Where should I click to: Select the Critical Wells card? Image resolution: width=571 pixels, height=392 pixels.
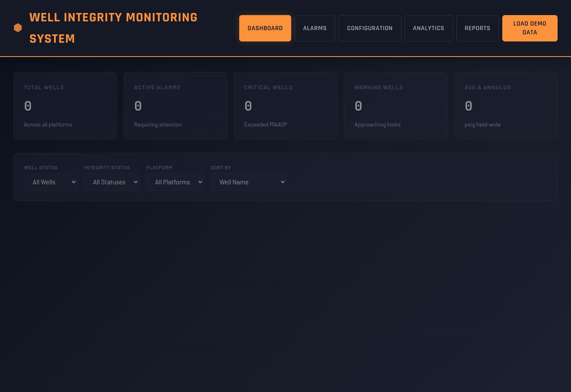click(x=285, y=106)
